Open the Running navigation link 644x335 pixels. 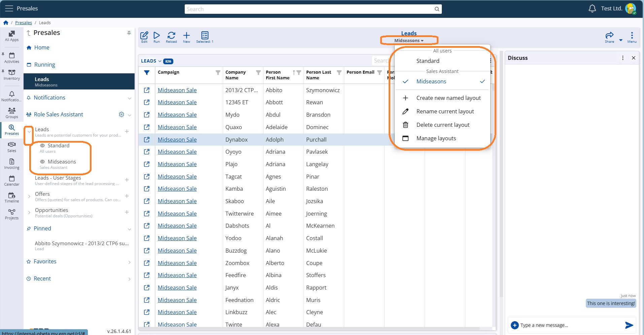coord(44,65)
